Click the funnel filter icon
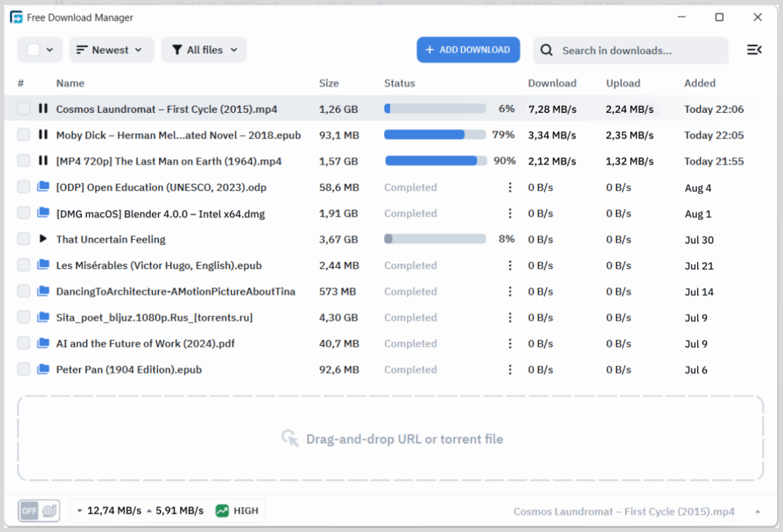 pyautogui.click(x=177, y=50)
